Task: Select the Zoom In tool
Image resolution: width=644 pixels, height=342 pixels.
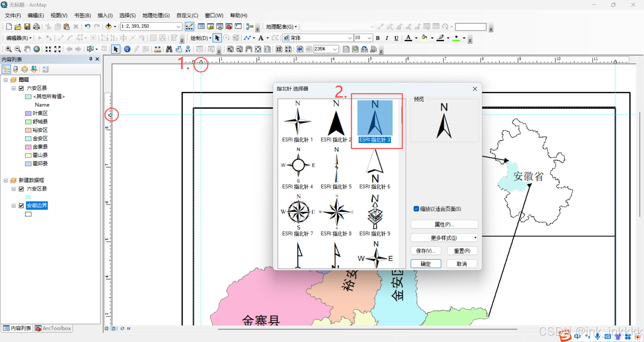Action: click(x=8, y=49)
